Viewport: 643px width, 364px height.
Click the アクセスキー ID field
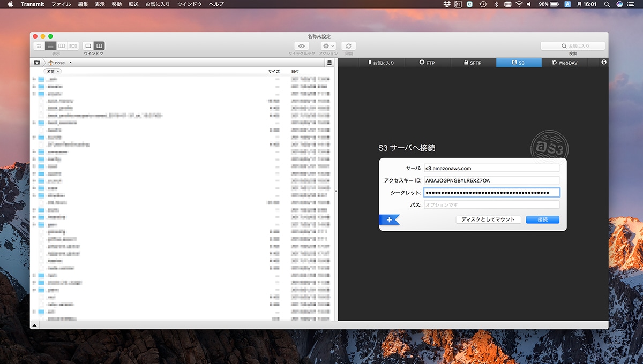(x=491, y=180)
